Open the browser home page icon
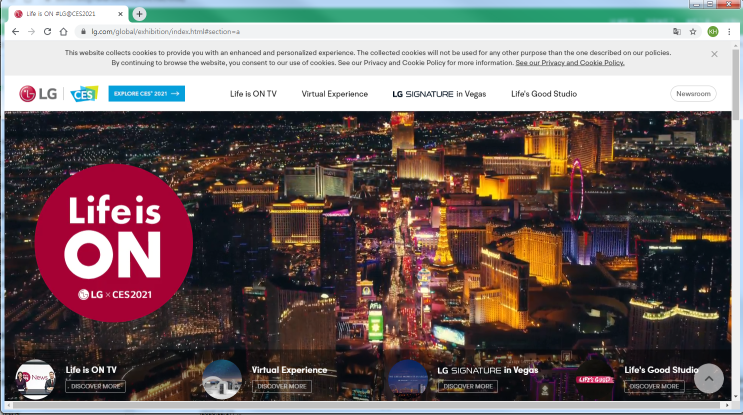This screenshot has width=743, height=415. (x=63, y=31)
